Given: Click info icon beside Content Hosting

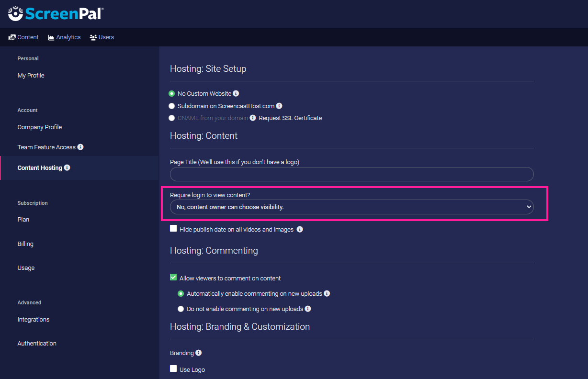Looking at the screenshot, I should pyautogui.click(x=67, y=167).
